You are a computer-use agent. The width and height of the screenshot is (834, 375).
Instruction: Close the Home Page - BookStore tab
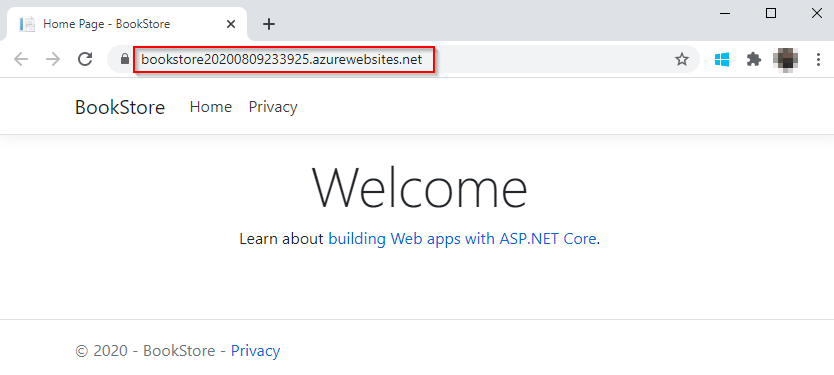click(x=231, y=24)
